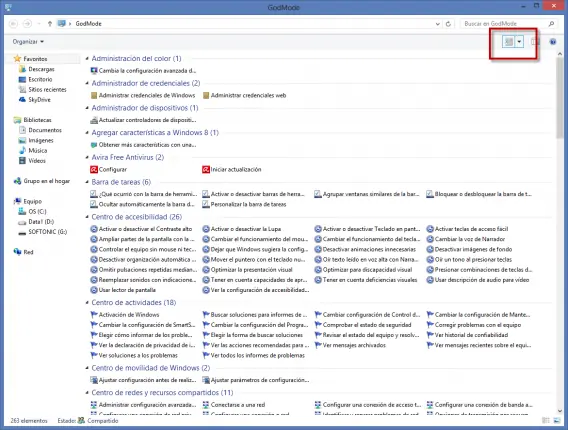568x430 pixels.
Task: Open Usar lector de pantalla item
Action: [x=123, y=290]
